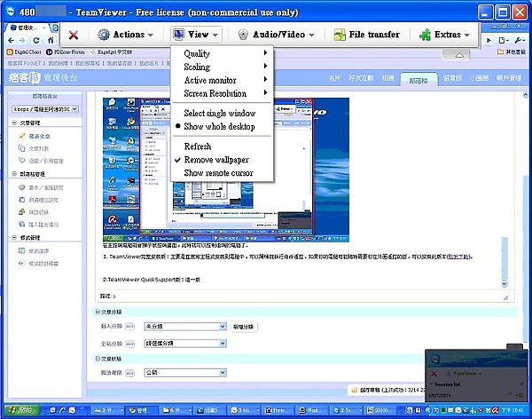The image size is (532, 419).
Task: Click the pencil post-article sidebar icon
Action: point(21,136)
